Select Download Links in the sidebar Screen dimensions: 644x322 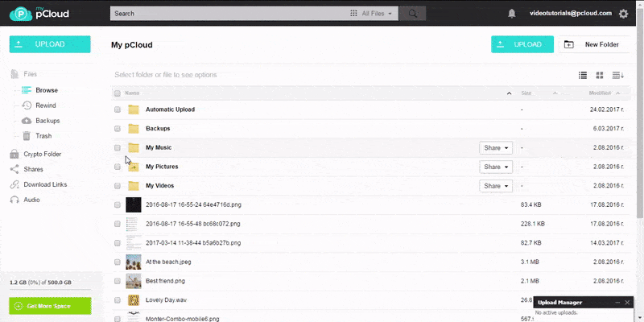(x=45, y=184)
